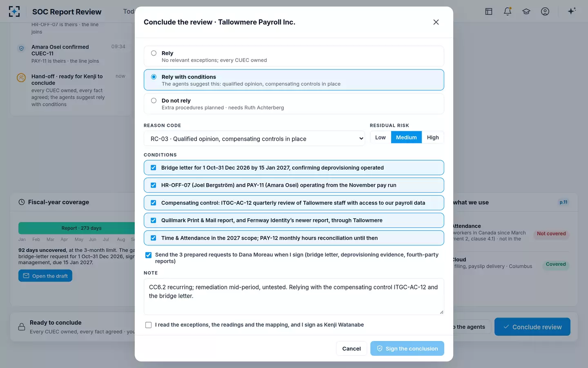The height and width of the screenshot is (368, 588).
Task: Click the clock icon beside Fiscal-year coverage
Action: point(22,202)
